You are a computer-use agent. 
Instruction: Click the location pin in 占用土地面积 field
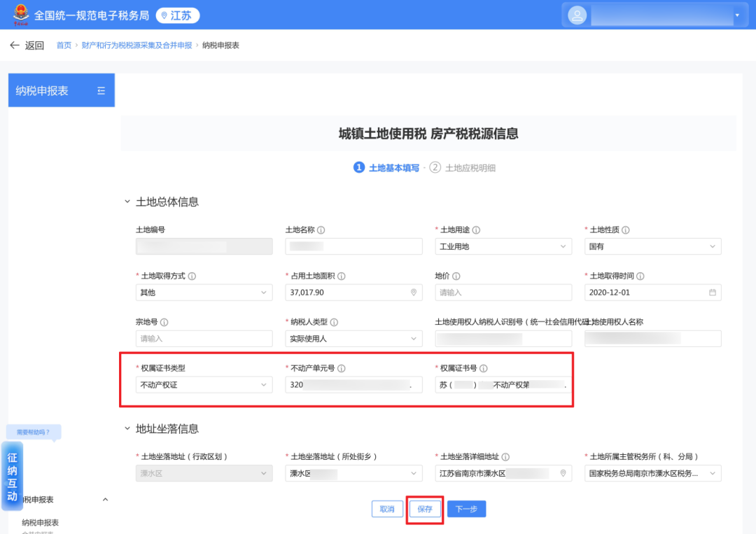click(414, 293)
